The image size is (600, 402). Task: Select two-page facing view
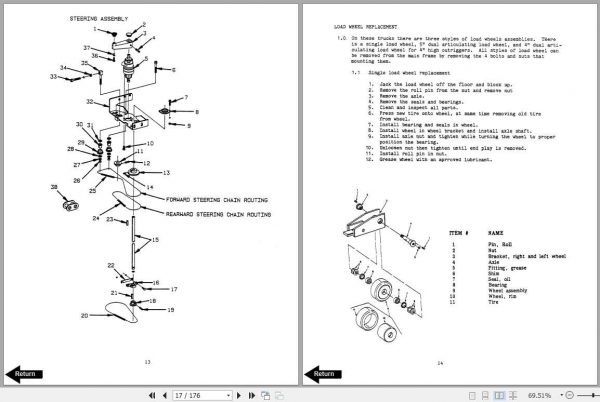click(x=499, y=395)
